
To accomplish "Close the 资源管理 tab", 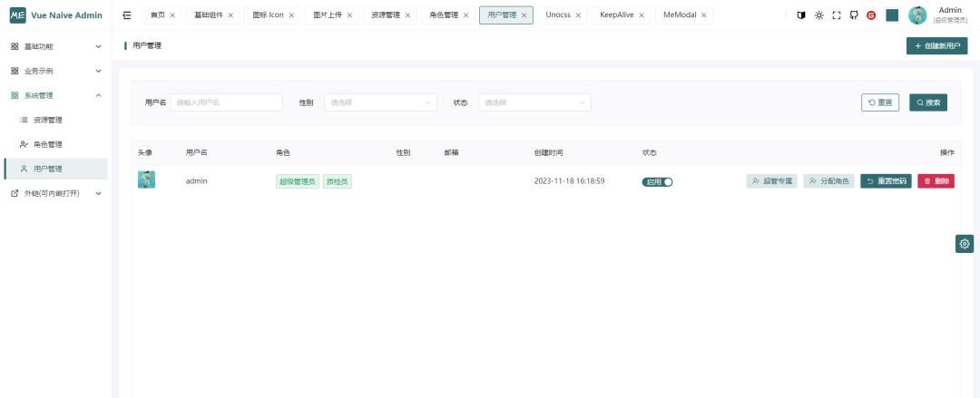I will [407, 15].
